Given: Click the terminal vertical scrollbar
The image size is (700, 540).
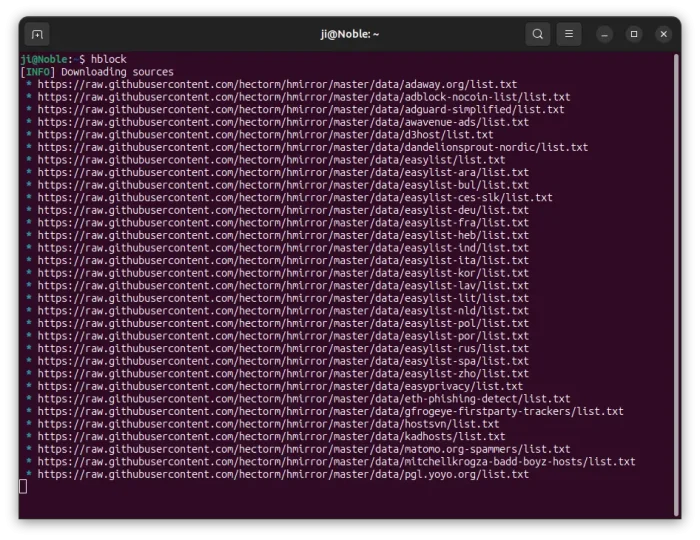Looking at the screenshot, I should tap(677, 285).
